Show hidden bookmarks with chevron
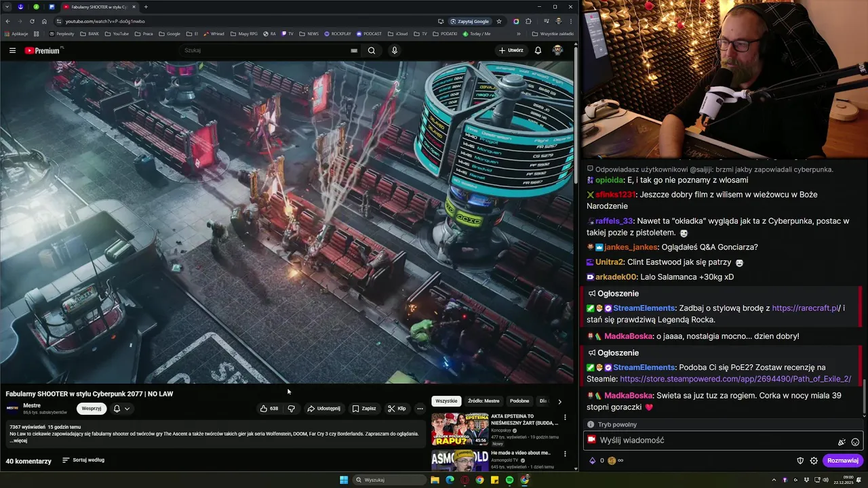Image resolution: width=868 pixels, height=488 pixels. (x=519, y=33)
